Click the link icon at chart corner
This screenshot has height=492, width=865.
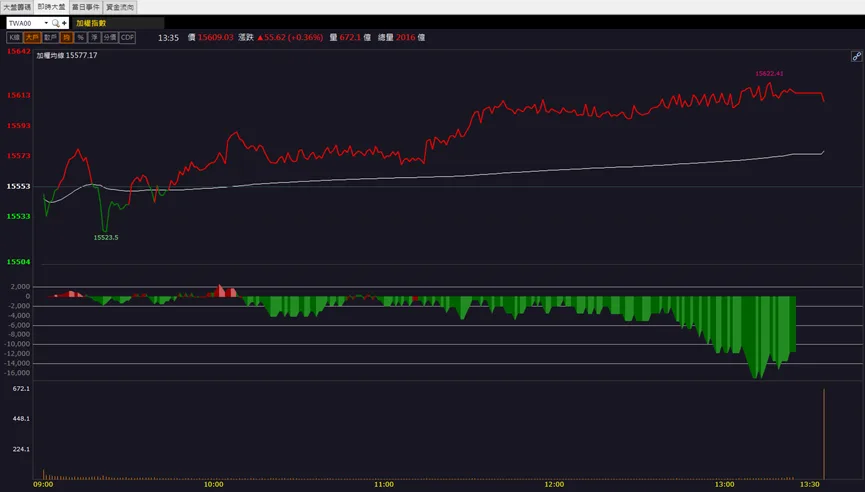856,56
